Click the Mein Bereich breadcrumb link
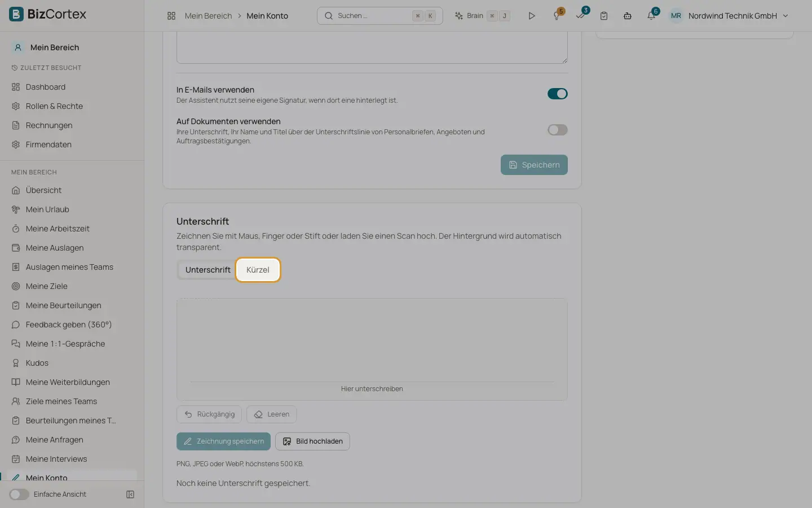The height and width of the screenshot is (508, 812). coord(208,16)
